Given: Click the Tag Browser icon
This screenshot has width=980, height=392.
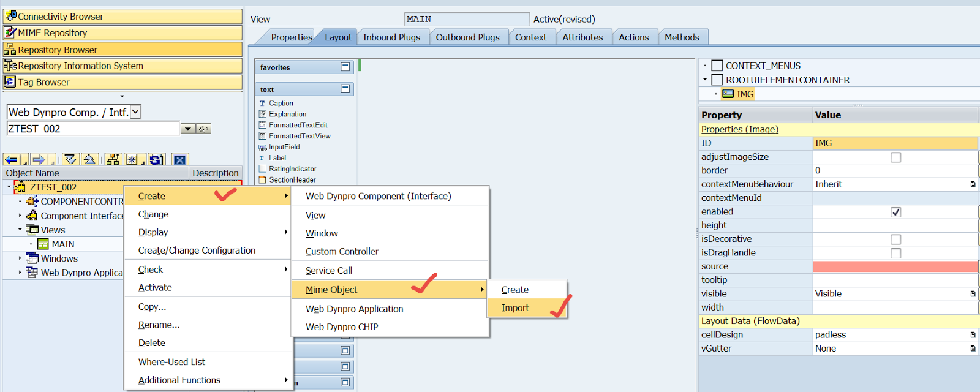Looking at the screenshot, I should coord(10,81).
